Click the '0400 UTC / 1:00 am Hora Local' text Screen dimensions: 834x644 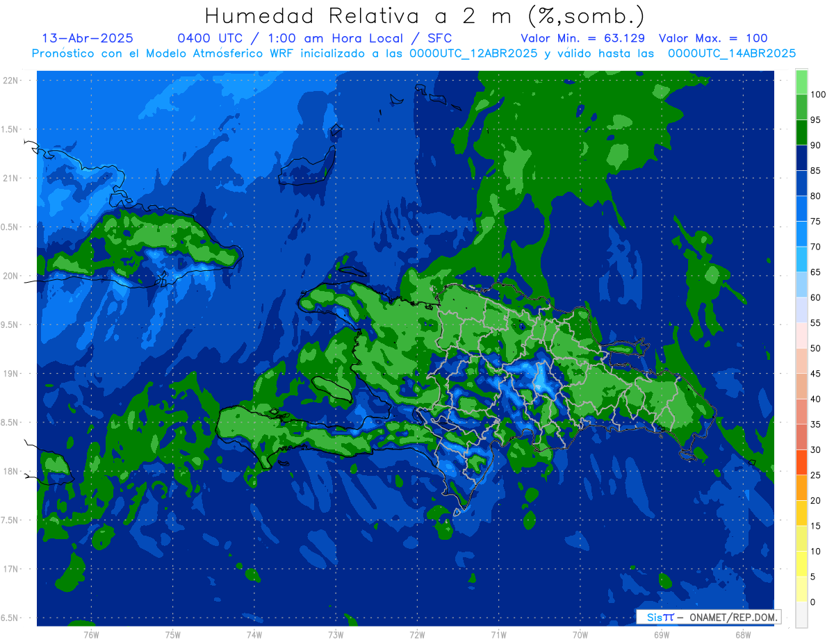(x=293, y=38)
